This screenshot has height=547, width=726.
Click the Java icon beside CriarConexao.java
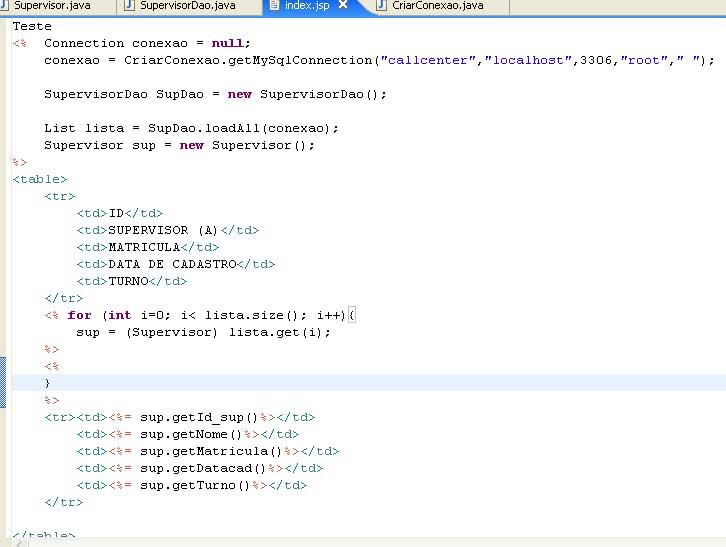click(382, 6)
